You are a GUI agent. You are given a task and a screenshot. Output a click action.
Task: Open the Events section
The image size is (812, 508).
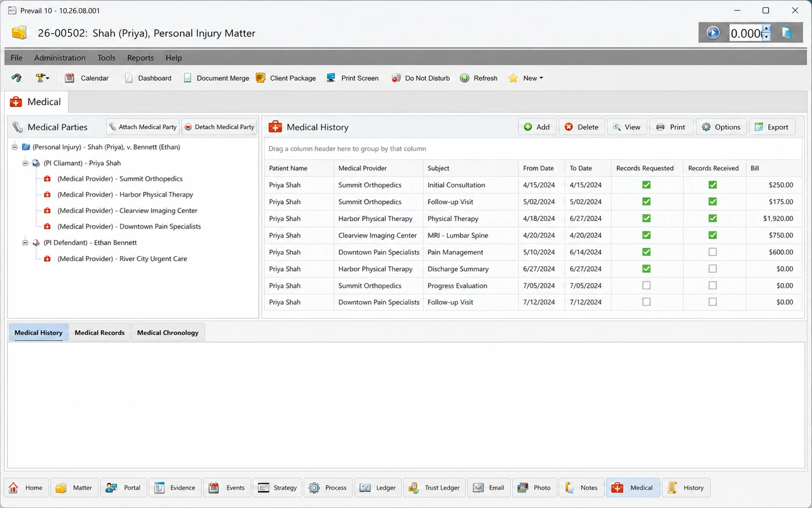[x=227, y=488]
